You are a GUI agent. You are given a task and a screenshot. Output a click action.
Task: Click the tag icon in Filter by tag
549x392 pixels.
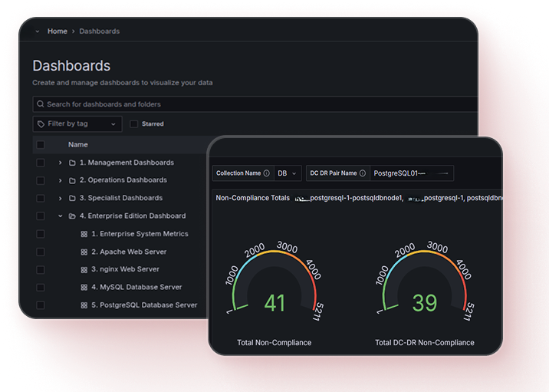tap(41, 124)
